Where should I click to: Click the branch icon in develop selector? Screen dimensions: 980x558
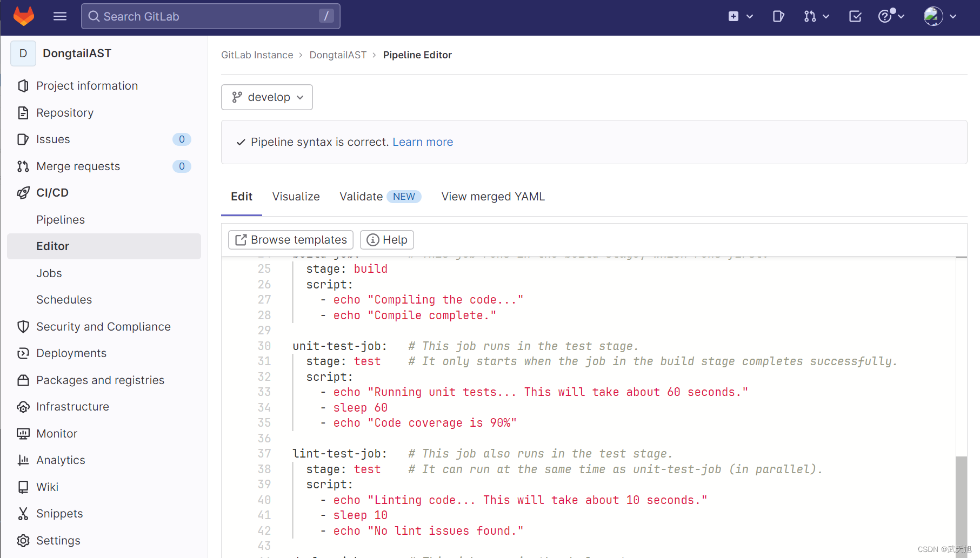[x=237, y=97]
